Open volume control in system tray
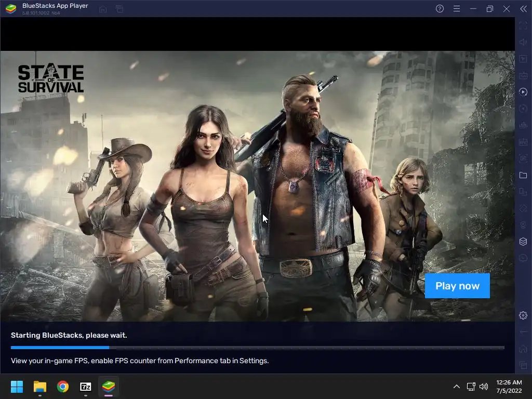532x399 pixels. click(x=484, y=387)
